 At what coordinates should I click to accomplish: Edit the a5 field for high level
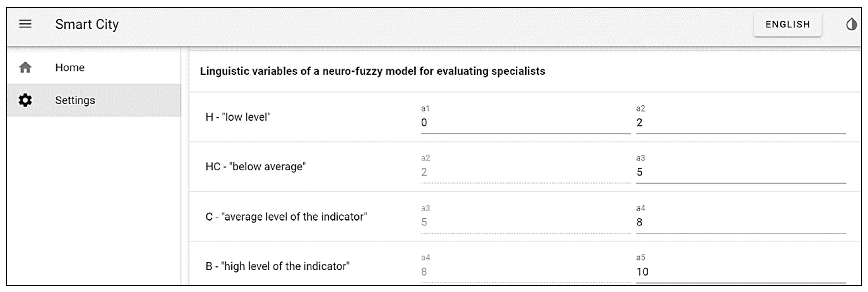pyautogui.click(x=741, y=272)
